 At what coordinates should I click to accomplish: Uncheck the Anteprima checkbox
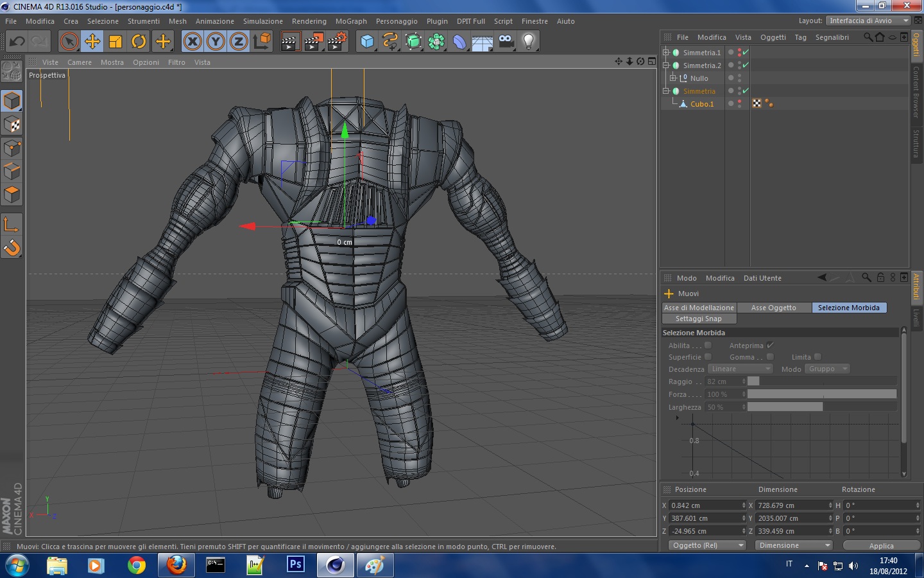(x=770, y=346)
